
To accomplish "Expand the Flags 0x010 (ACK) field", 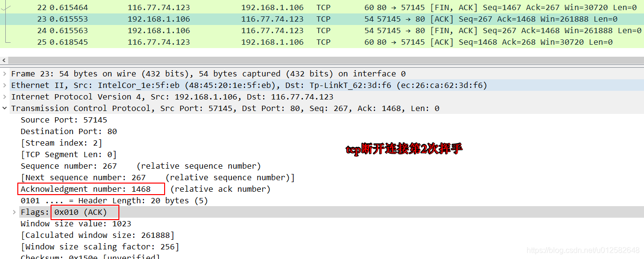I will point(14,212).
